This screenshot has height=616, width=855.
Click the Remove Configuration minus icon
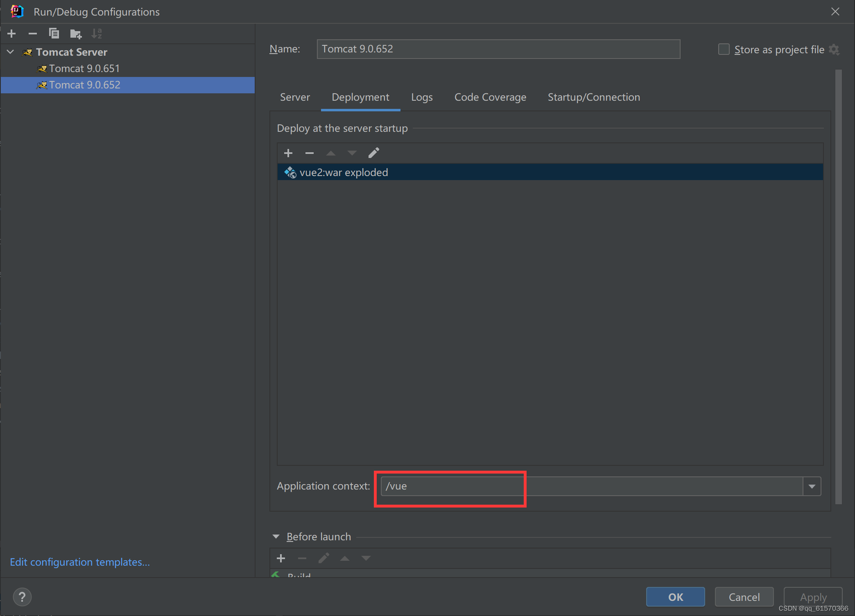click(x=33, y=34)
